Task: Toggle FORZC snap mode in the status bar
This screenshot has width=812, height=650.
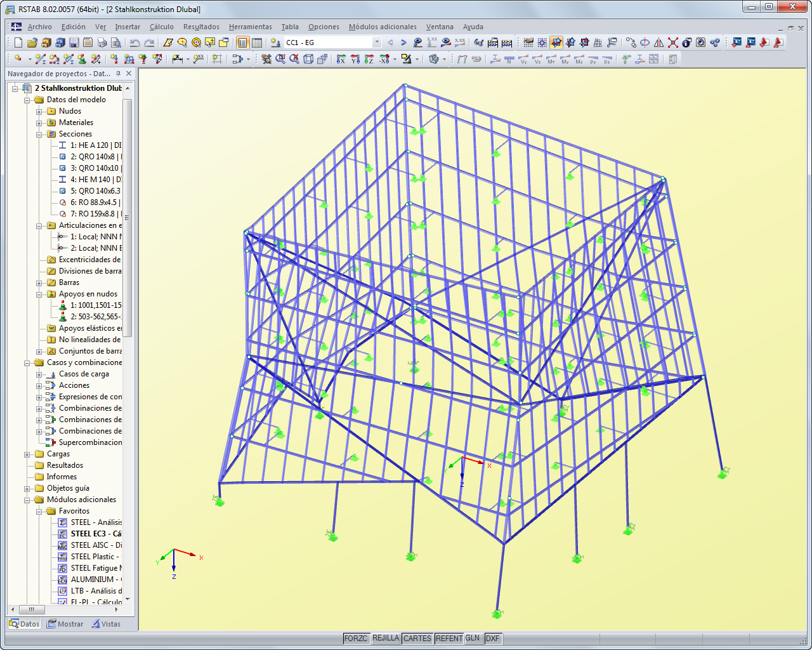Action: (x=357, y=639)
